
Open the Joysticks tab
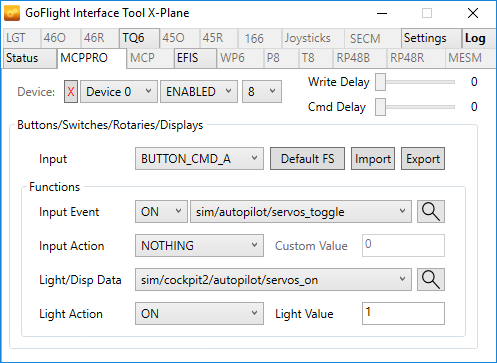(313, 38)
